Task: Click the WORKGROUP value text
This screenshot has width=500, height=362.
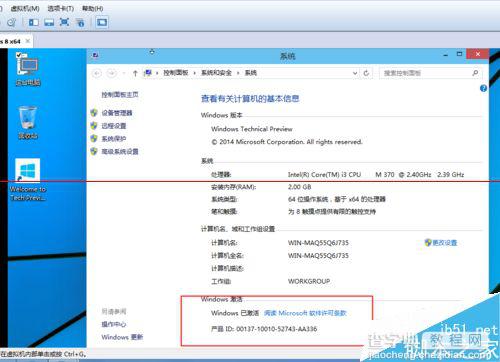Action: (309, 281)
